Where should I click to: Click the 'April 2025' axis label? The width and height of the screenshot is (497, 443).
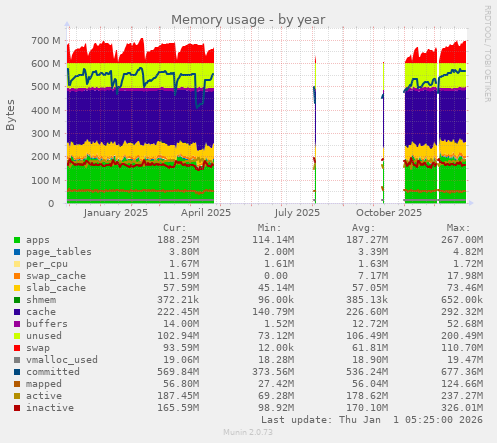[206, 213]
